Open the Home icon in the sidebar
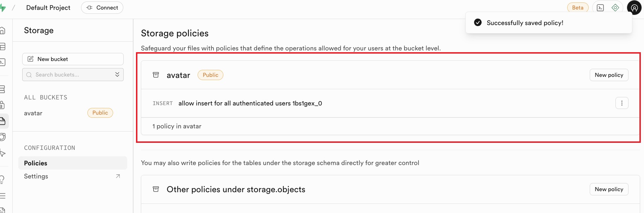This screenshot has width=644, height=213. [x=2, y=31]
